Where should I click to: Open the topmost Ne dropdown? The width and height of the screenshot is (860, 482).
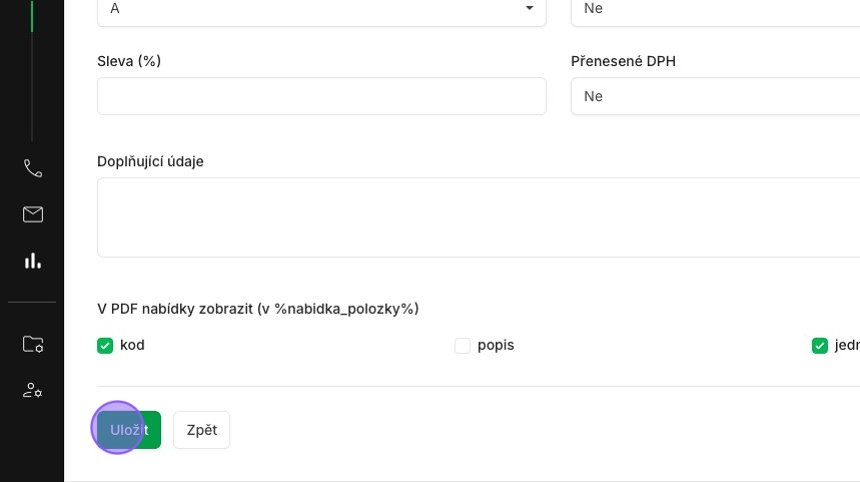point(715,11)
